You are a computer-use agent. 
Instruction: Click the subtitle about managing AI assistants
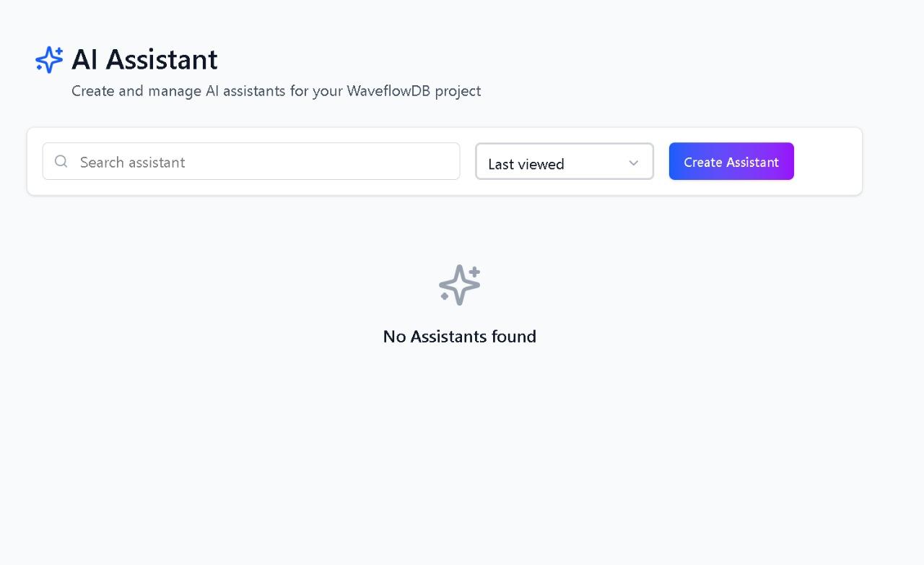(276, 91)
